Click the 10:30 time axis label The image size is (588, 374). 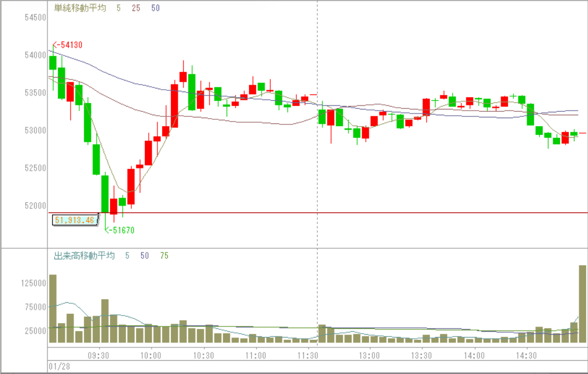pyautogui.click(x=203, y=355)
